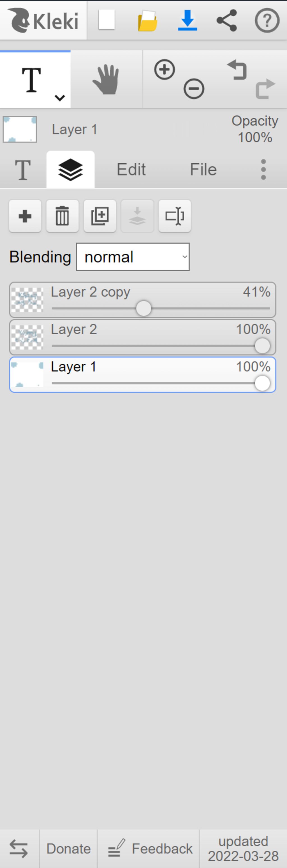Click the Layer 2 copy opacity slider handle
This screenshot has height=868, width=287.
[x=144, y=309]
